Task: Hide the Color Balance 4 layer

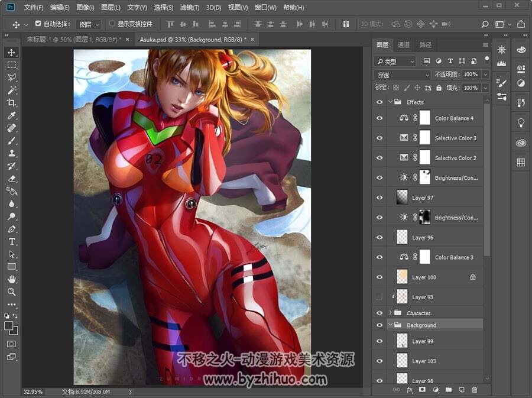Action: (x=379, y=118)
